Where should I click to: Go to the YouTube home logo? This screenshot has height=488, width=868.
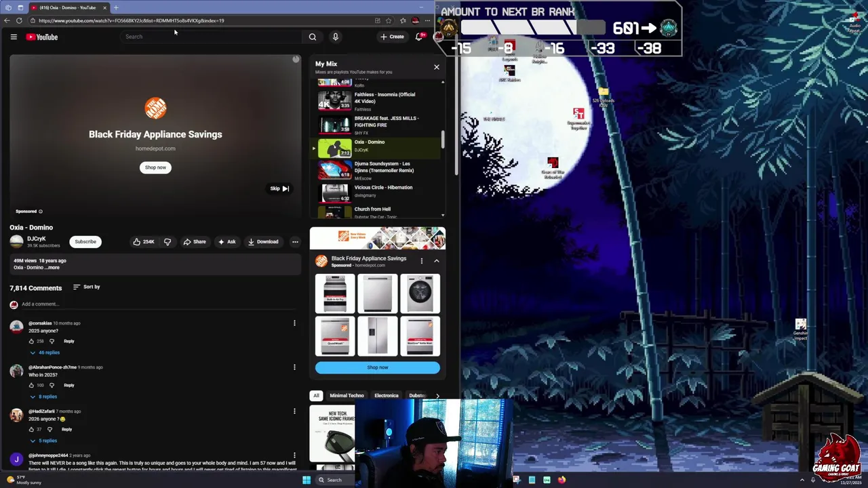click(x=42, y=37)
